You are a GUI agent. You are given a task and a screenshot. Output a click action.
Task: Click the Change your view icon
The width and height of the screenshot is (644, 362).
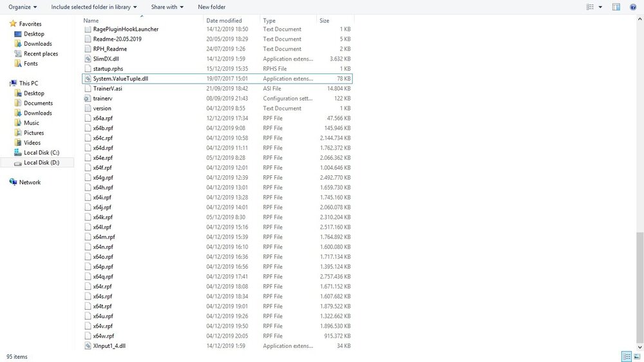click(591, 7)
